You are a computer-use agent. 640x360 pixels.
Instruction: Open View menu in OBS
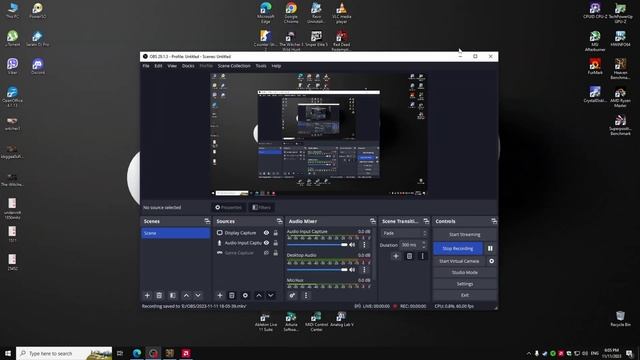pos(172,66)
